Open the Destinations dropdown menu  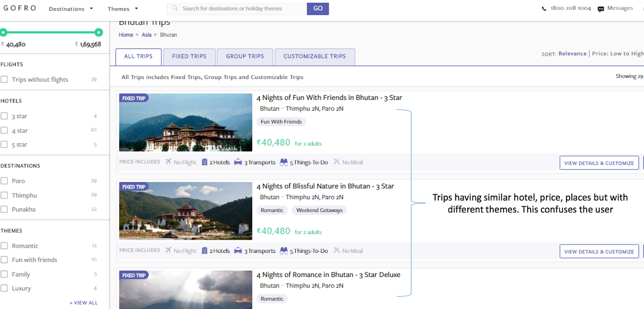(71, 8)
